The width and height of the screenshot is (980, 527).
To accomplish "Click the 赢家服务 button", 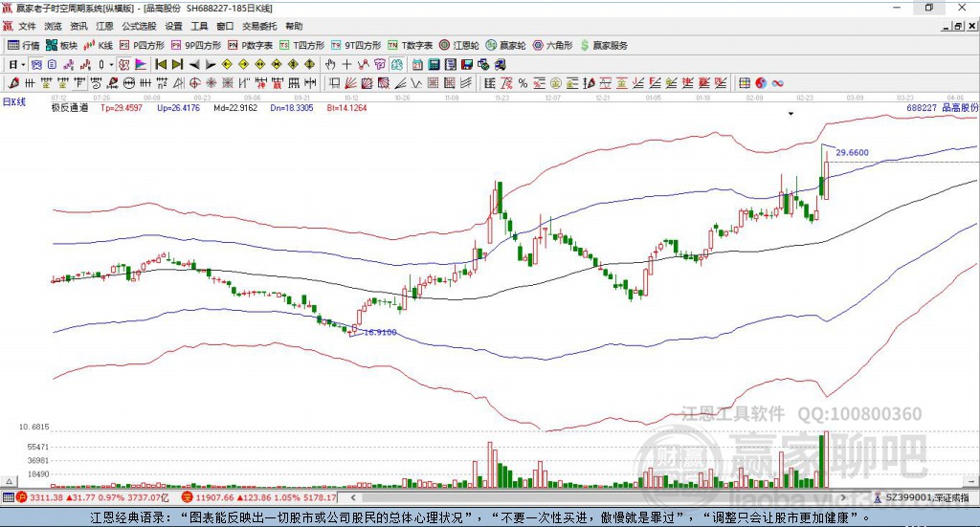I will [604, 46].
